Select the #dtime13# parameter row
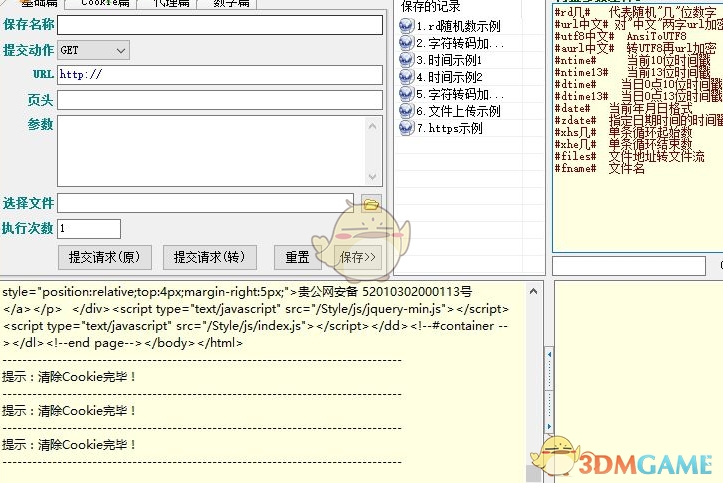Image resolution: width=723 pixels, height=483 pixels. click(x=638, y=96)
